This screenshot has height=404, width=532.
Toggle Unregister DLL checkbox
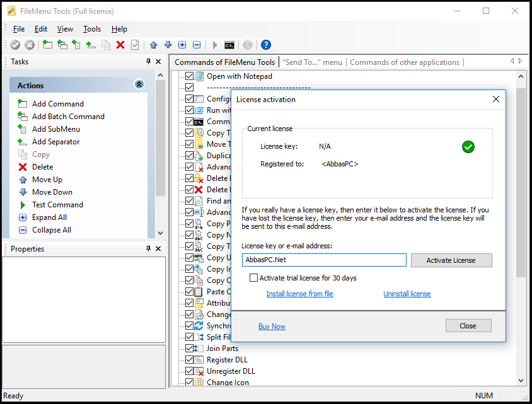click(189, 371)
